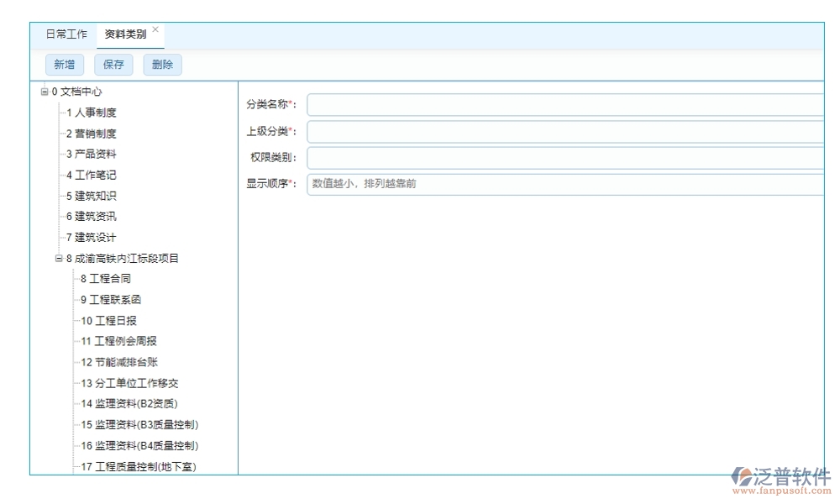840x504 pixels.
Task: Close the 资料类别 tab
Action: (154, 27)
